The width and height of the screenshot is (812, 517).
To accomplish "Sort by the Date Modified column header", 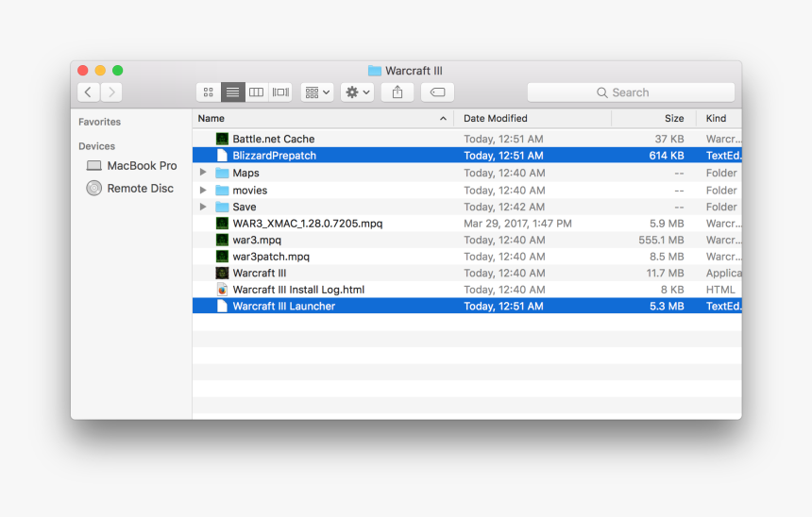I will click(x=495, y=119).
